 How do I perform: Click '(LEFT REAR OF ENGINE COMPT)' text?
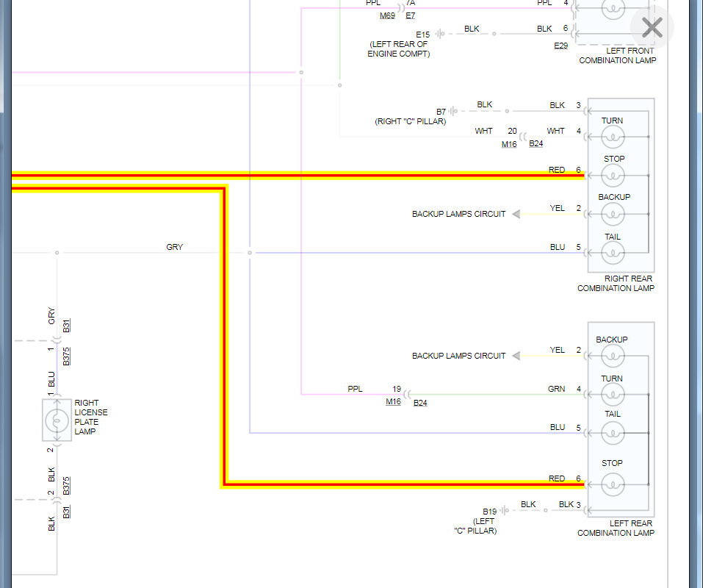pyautogui.click(x=399, y=49)
